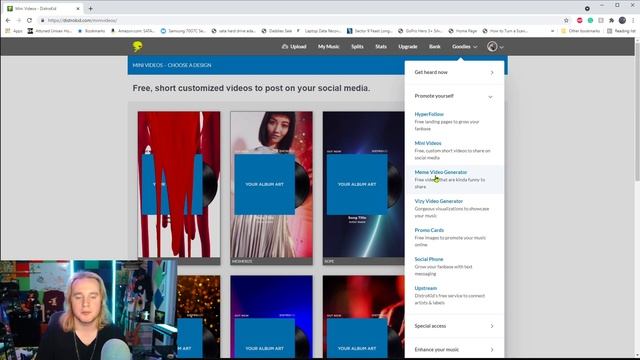Collapse the Goodies dropdown menu

[464, 47]
